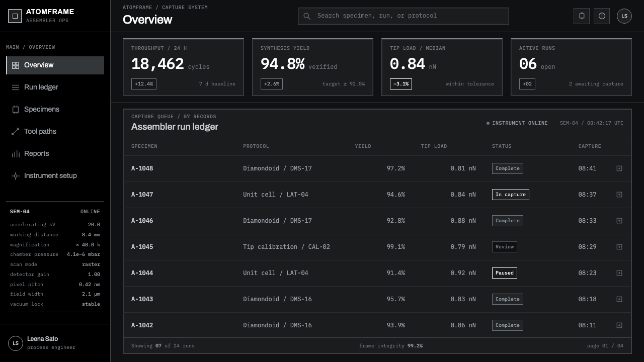
Task: Click the In capture status badge
Action: pyautogui.click(x=511, y=195)
